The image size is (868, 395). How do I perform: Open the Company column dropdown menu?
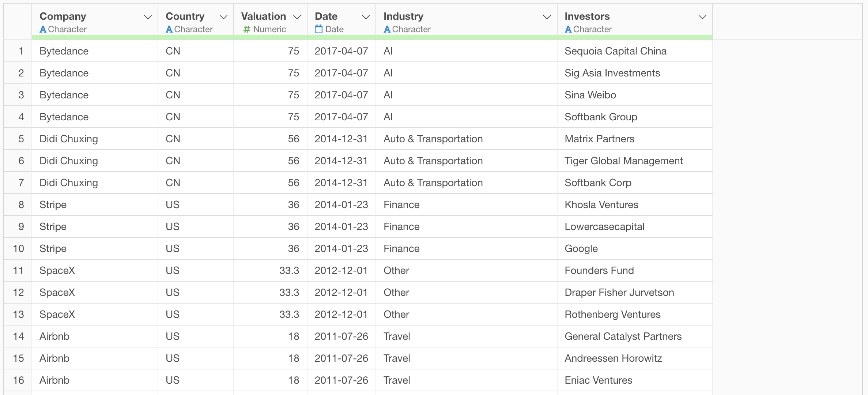coord(148,17)
